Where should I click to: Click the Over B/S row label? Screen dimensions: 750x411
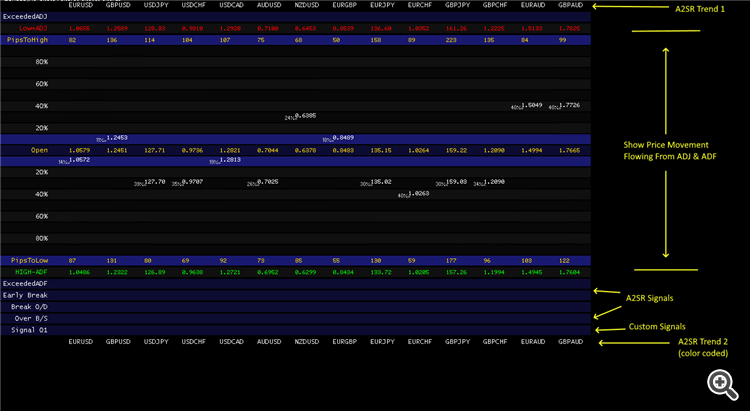(31, 318)
